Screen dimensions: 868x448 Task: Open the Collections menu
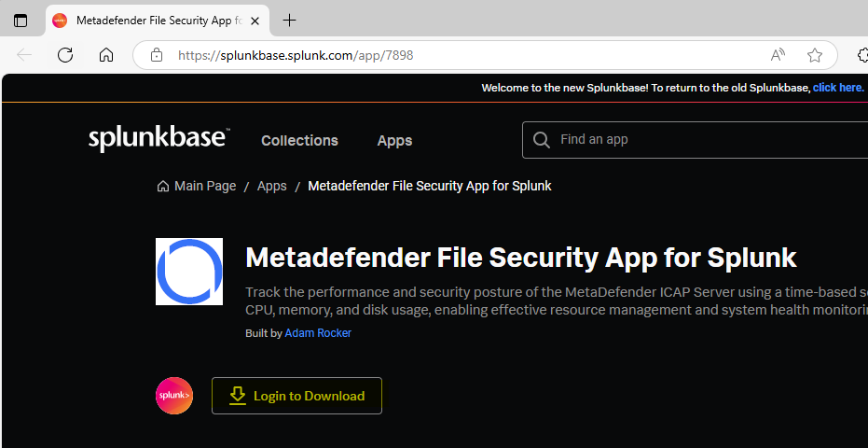click(x=299, y=140)
